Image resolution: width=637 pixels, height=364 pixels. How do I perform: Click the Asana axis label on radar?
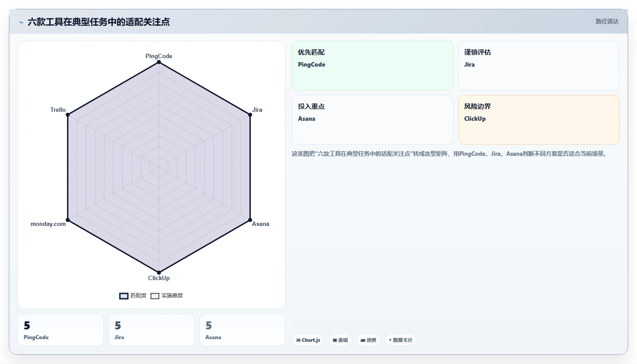(x=261, y=224)
